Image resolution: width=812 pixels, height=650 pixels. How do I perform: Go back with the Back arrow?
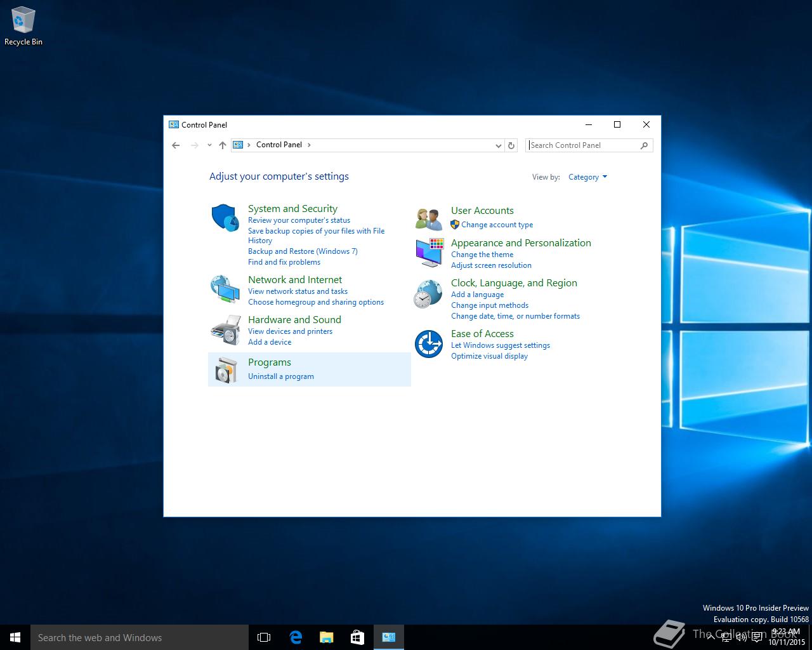176,145
